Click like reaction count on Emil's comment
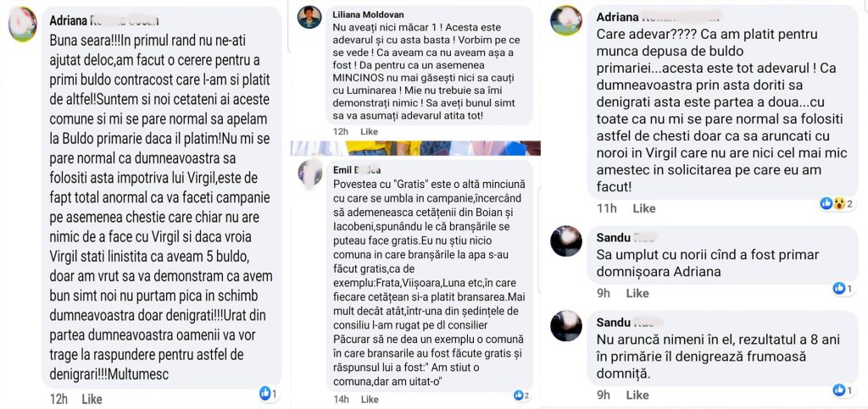The width and height of the screenshot is (868, 409). (522, 395)
